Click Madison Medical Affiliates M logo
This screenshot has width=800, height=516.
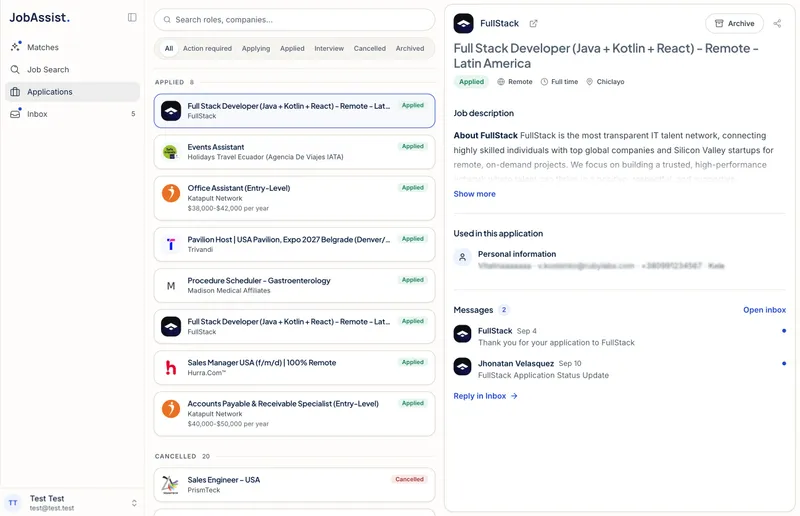point(171,286)
